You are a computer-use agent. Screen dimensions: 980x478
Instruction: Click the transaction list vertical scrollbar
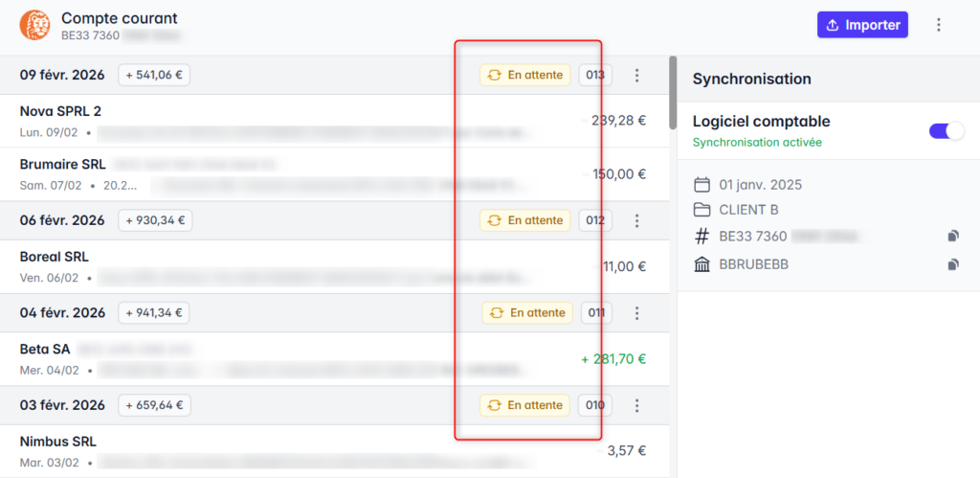673,86
